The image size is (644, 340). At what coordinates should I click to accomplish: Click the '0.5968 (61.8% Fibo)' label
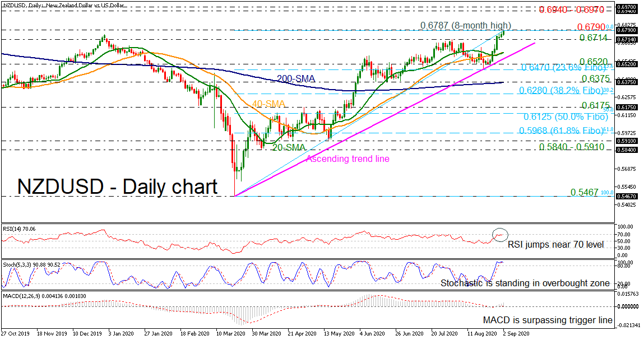[x=561, y=131]
